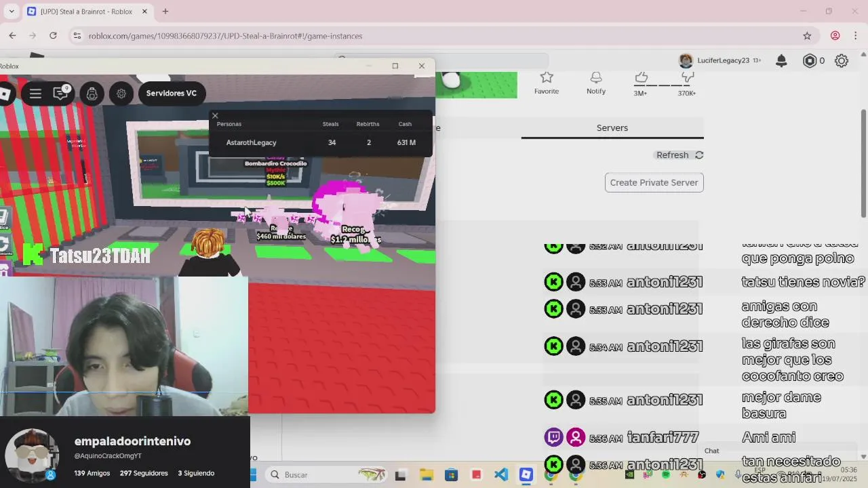Click the Steals column header
The width and height of the screenshot is (868, 488).
(x=330, y=124)
